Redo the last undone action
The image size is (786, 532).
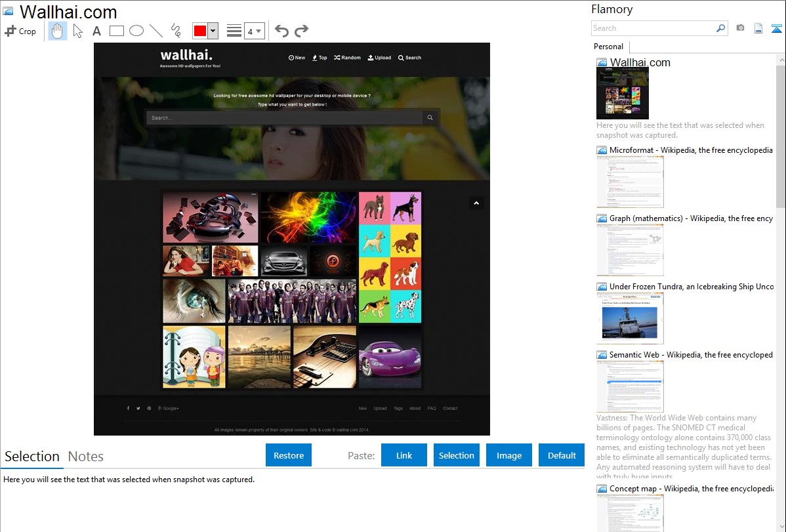point(301,31)
